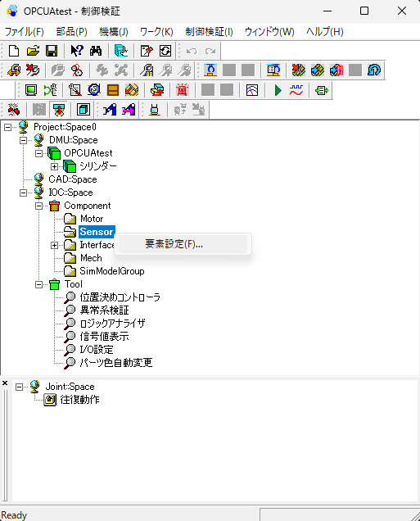Click the help arrow question-mark icon
This screenshot has height=521, width=420.
pos(77,51)
